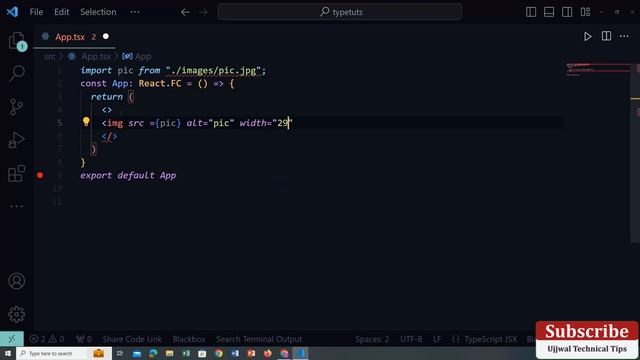The height and width of the screenshot is (360, 640).
Task: Click the Subscribe button overlay
Action: (587, 331)
